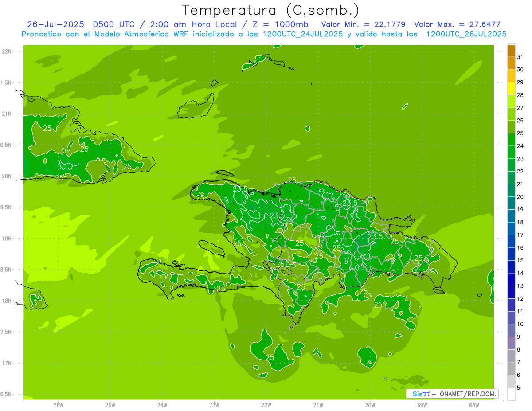Viewport: 532px width, 411px height.
Task: Pick the gray legend swatch between 6 and 7
Action: coord(511,369)
